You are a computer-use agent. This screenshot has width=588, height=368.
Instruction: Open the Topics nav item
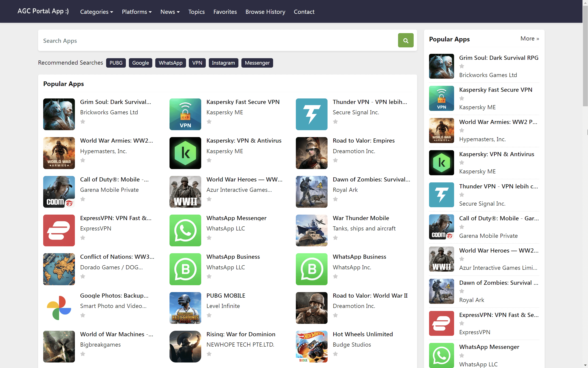pos(197,12)
